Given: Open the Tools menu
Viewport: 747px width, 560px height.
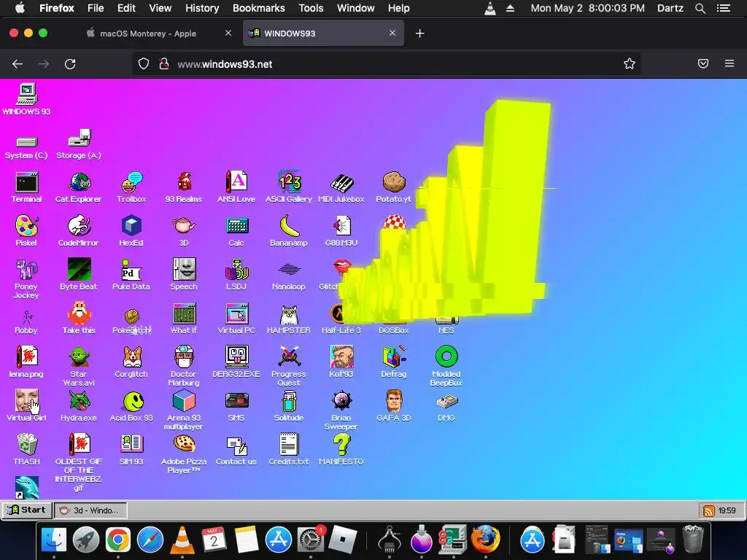Looking at the screenshot, I should point(311,8).
